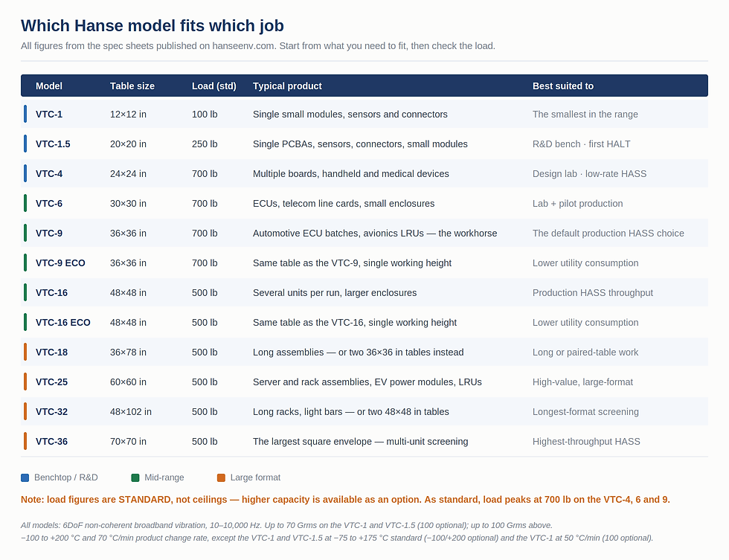Click the green marker beside VTC-6
729x560 pixels.
25,204
